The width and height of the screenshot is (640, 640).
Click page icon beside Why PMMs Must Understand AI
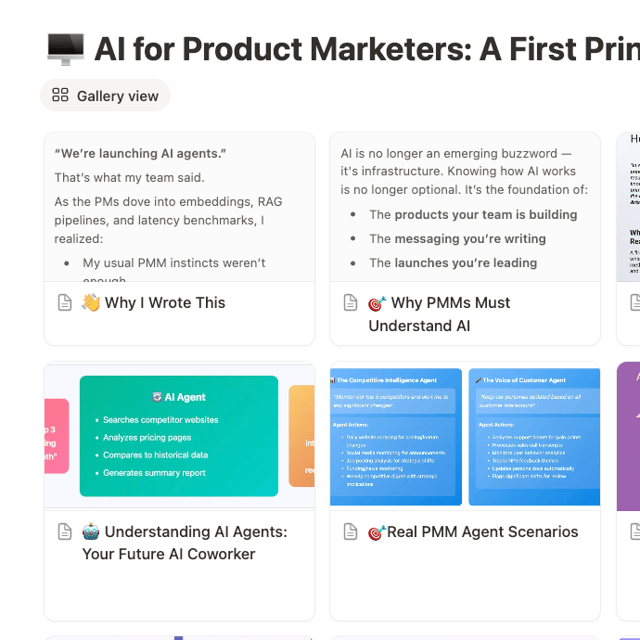coord(350,302)
